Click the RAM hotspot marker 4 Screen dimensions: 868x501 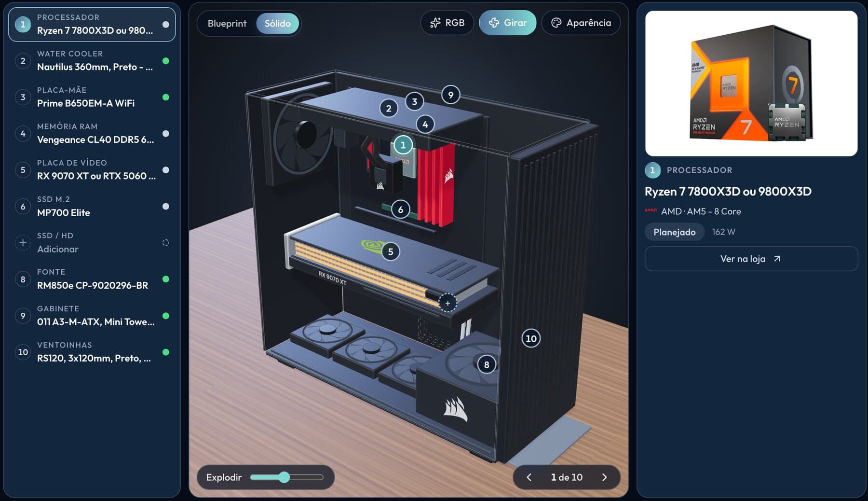[425, 124]
